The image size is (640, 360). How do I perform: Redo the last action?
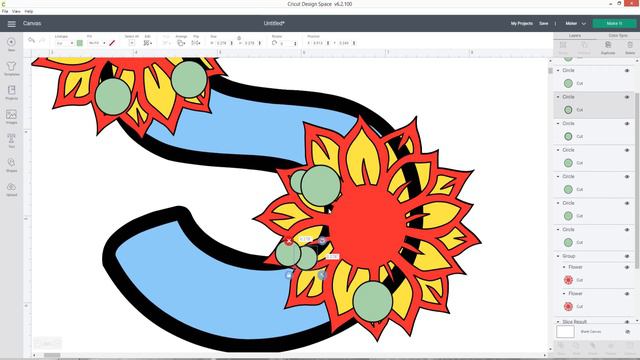pyautogui.click(x=42, y=40)
